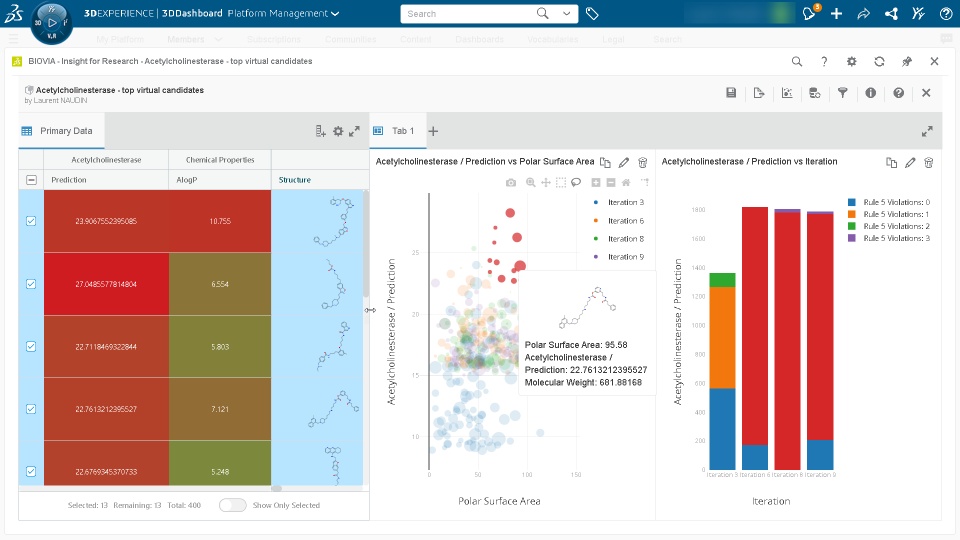Viewport: 960px width, 540px height.
Task: Expand the Primary Data panel fullscreen
Action: (x=354, y=131)
